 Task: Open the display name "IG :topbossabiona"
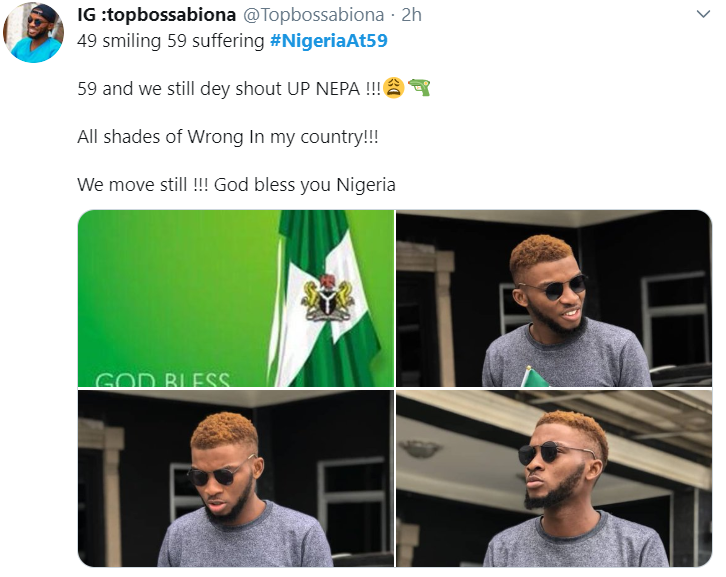[x=155, y=16]
